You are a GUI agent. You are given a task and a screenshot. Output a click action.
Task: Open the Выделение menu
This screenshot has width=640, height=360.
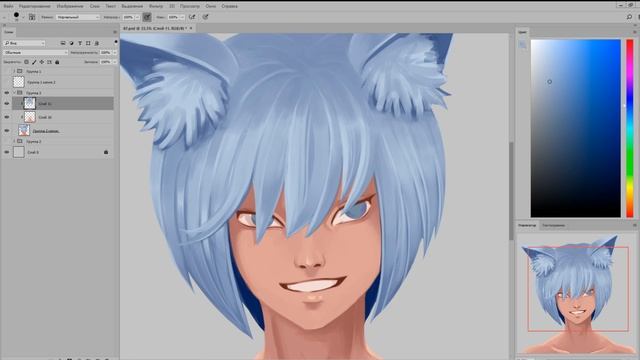(132, 6)
